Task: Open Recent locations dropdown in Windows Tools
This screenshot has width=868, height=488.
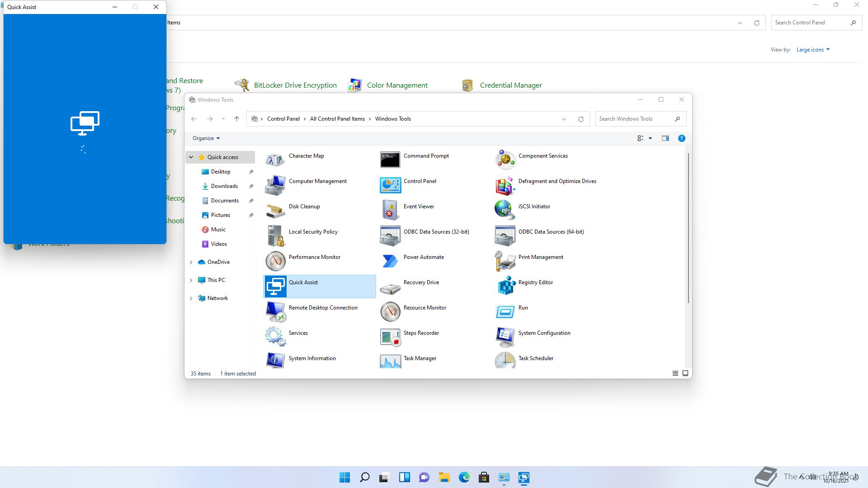Action: [x=223, y=119]
